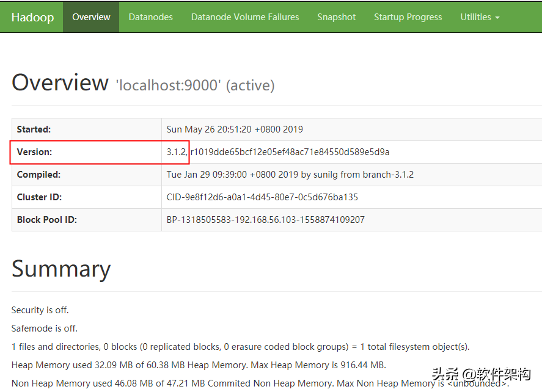
Task: Click the Compiled: row label
Action: (38, 175)
